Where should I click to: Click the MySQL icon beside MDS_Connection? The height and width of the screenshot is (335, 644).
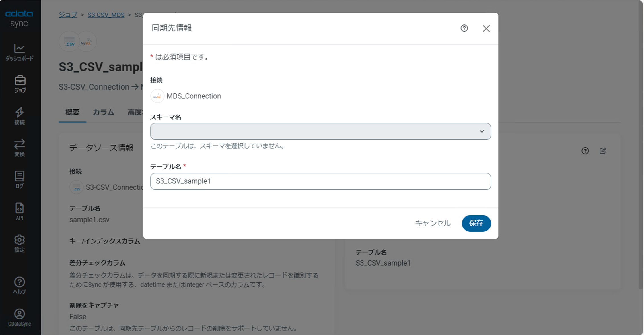(x=157, y=96)
